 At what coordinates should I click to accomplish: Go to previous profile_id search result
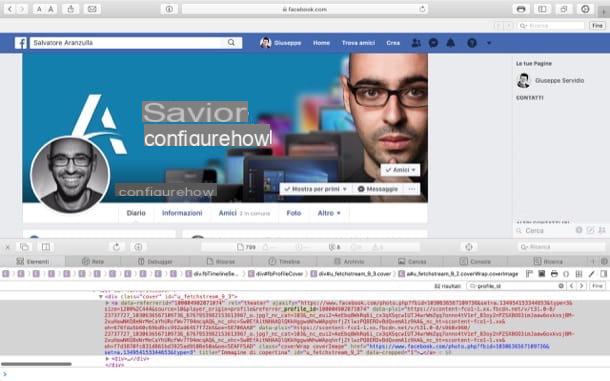point(571,286)
